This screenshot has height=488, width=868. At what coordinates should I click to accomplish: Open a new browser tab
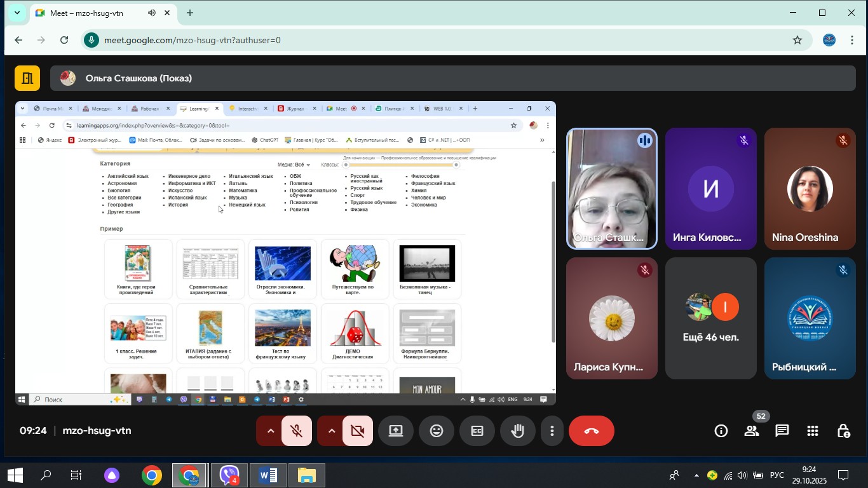pos(190,13)
